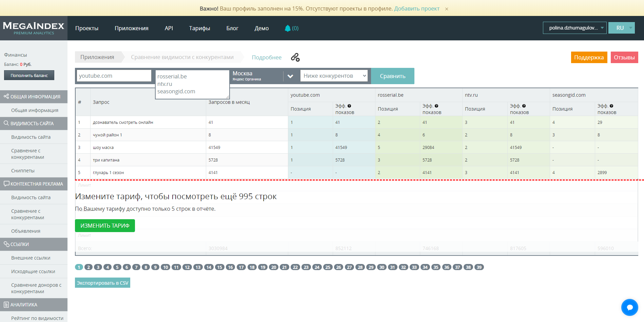
Task: Click the Запросов в месяц column header
Action: click(x=229, y=102)
